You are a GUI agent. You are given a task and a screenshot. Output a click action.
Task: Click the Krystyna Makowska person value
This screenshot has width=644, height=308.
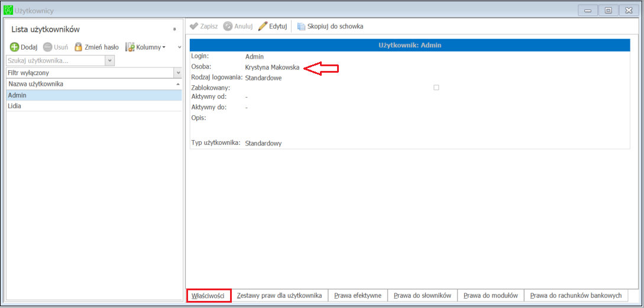(272, 67)
